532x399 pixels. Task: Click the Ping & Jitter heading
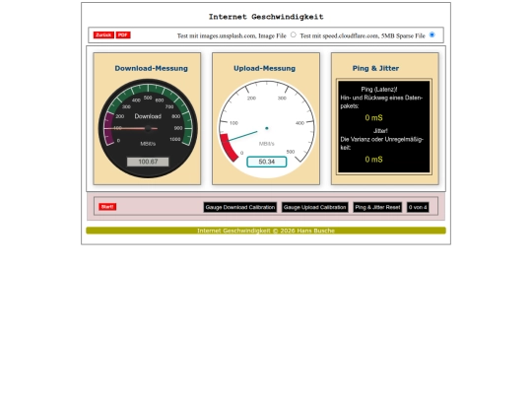click(375, 68)
